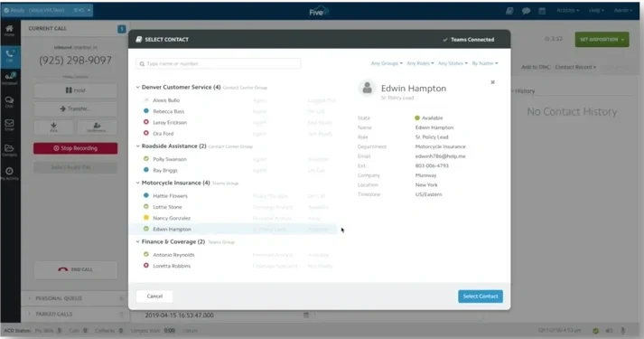Open the Aaron user menu

pos(623,10)
